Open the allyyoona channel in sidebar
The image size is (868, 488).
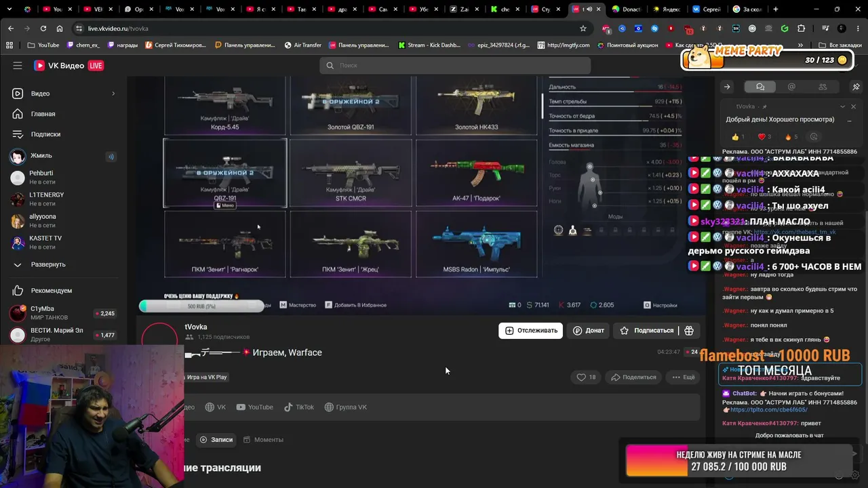tap(64, 221)
